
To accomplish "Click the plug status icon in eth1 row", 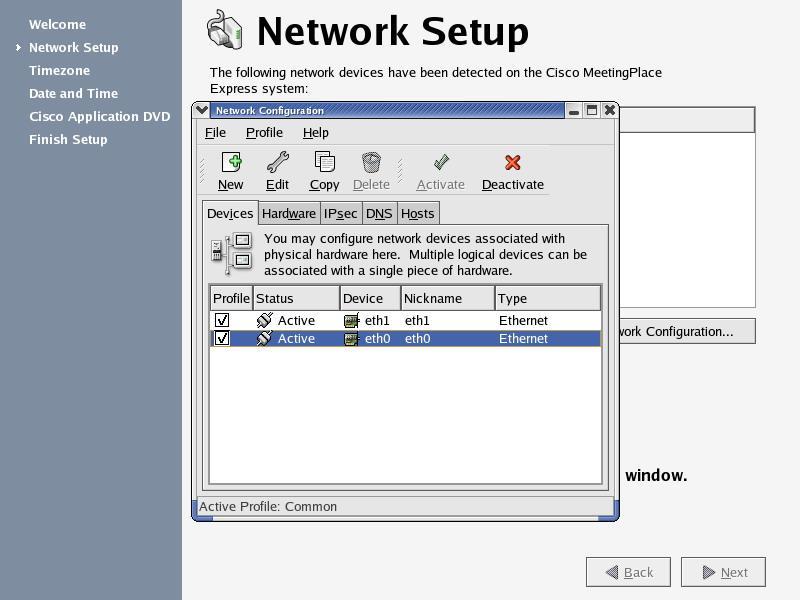I will point(264,320).
